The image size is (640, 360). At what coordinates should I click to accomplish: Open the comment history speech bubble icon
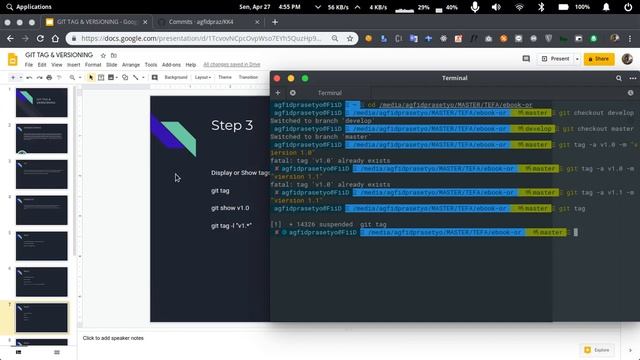[x=526, y=59]
